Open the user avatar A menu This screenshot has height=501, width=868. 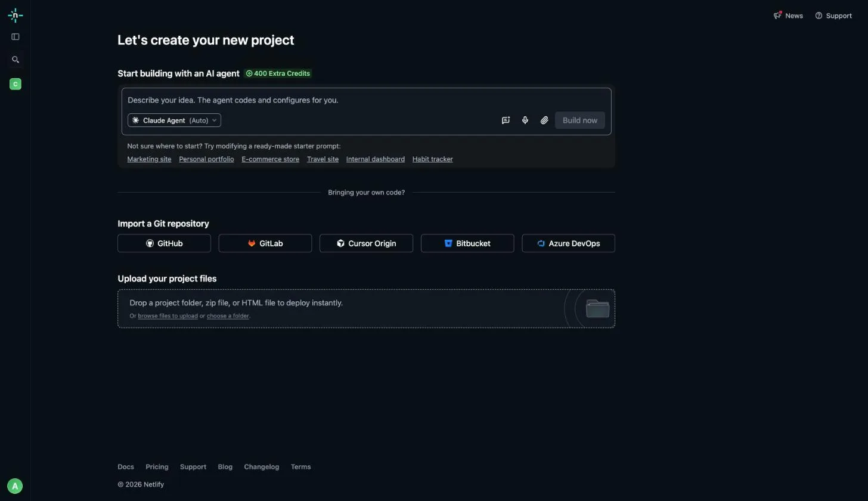point(15,486)
